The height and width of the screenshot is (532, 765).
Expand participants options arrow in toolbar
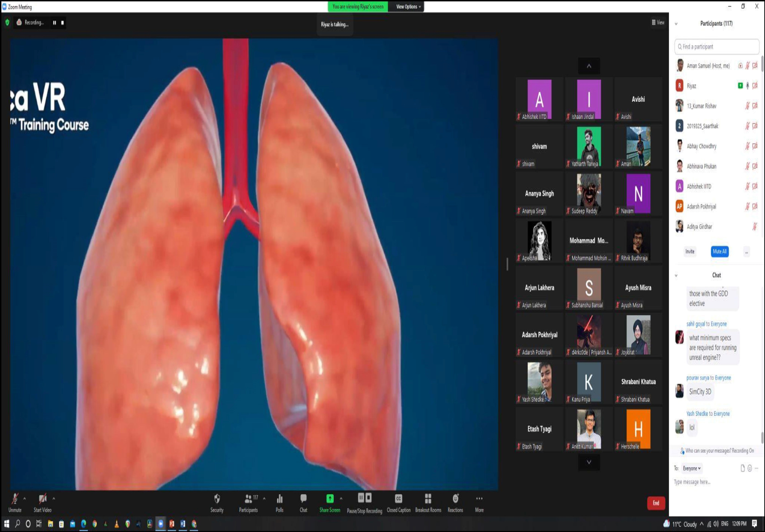264,499
